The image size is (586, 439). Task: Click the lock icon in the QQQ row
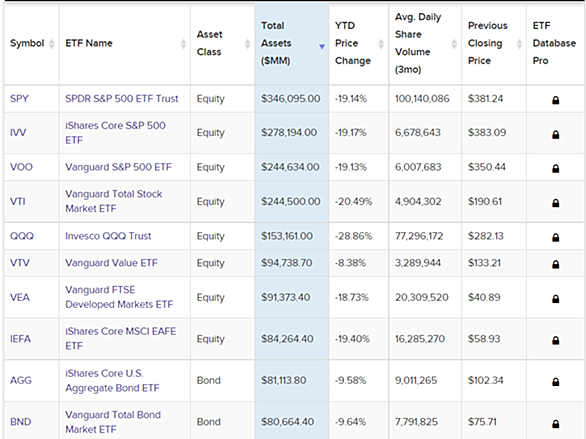tap(555, 237)
